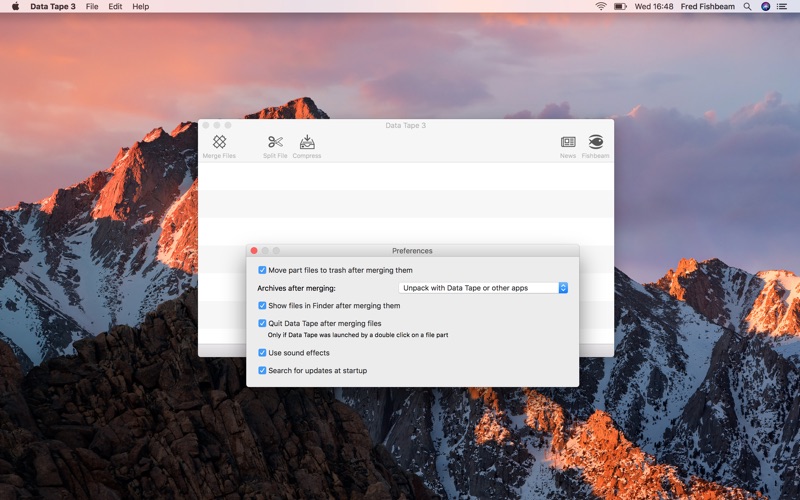Open the Archives after merging dropdown
This screenshot has width=800, height=500.
point(483,288)
